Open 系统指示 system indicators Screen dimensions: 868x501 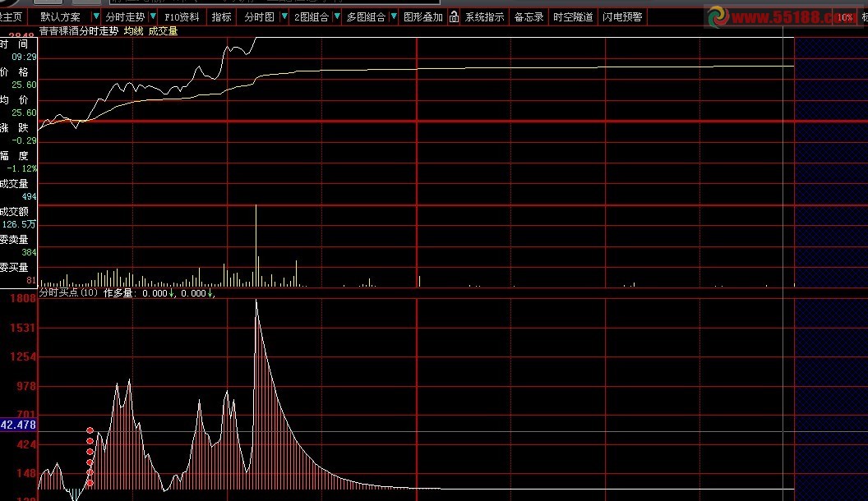[x=484, y=17]
